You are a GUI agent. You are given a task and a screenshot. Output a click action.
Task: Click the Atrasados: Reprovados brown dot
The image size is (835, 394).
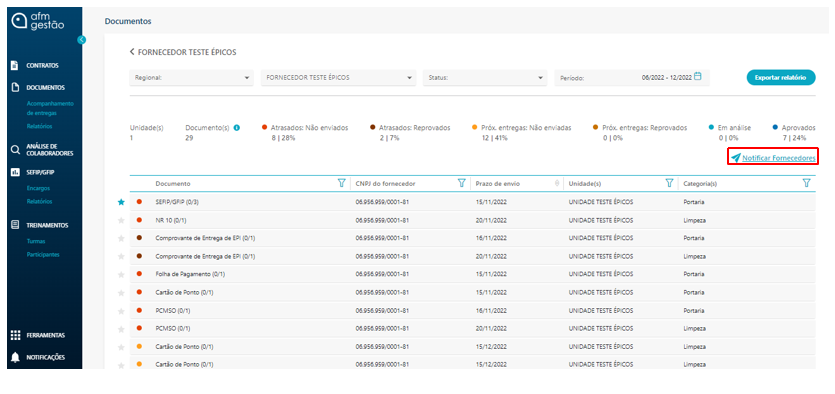point(372,128)
